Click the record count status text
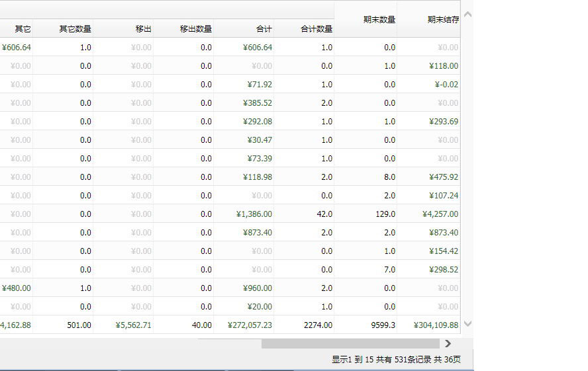Image resolution: width=588 pixels, height=371 pixels. [x=396, y=360]
